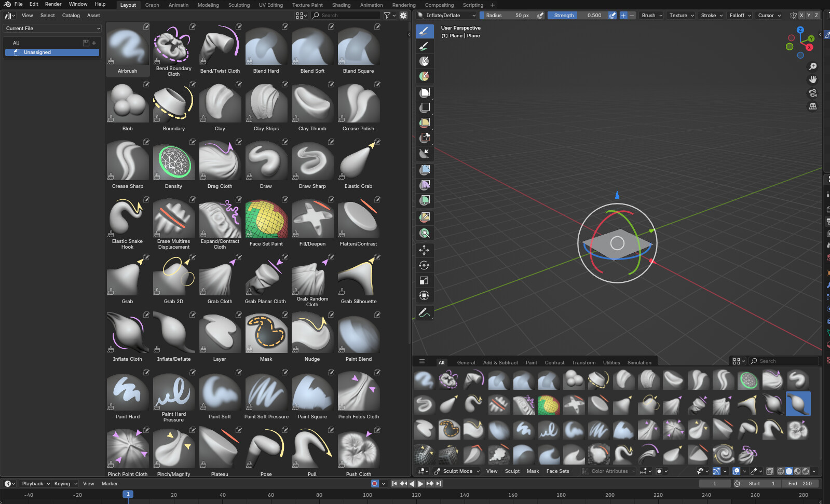Toggle pressure sensitivity for Radius

pos(540,16)
